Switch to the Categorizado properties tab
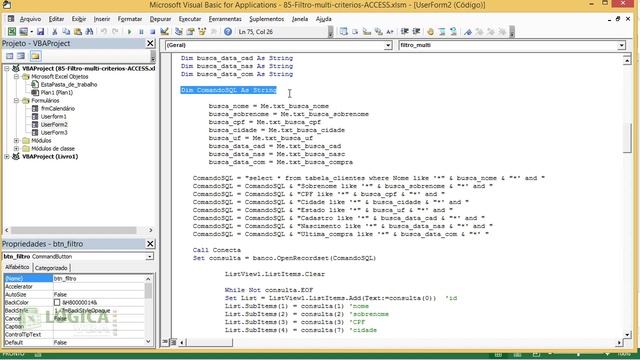The width and height of the screenshot is (640, 360). coord(51,268)
